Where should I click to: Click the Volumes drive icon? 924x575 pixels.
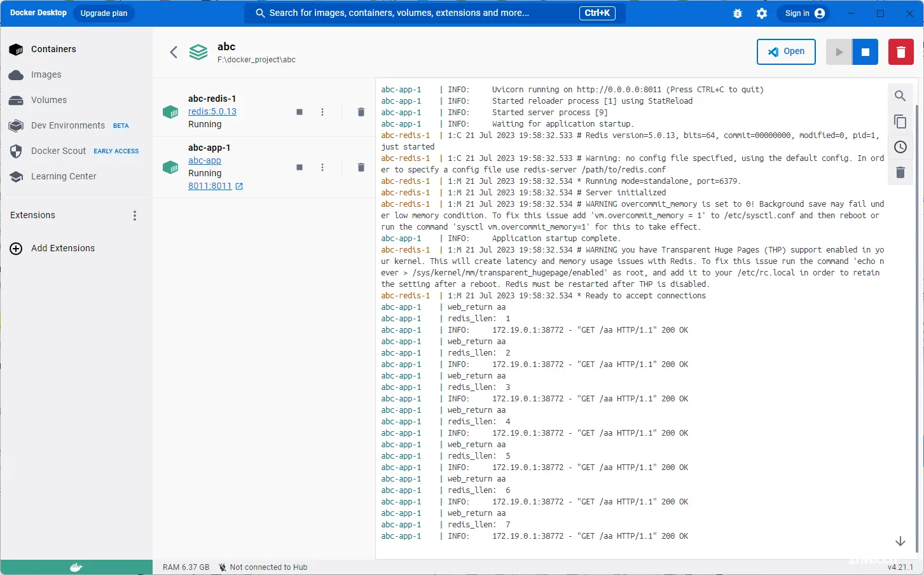pos(17,100)
